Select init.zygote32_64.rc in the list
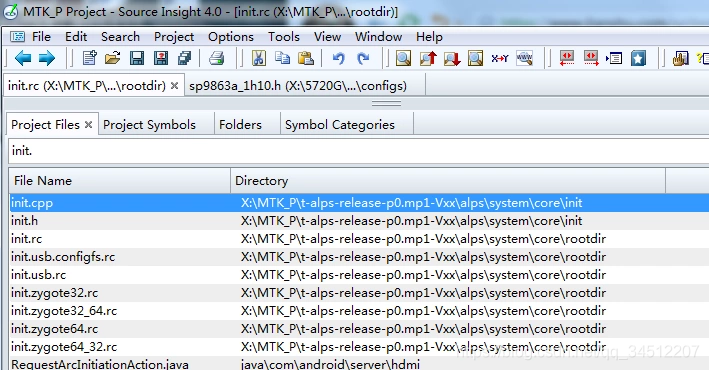Viewport: 709px width, 370px height. pyautogui.click(x=359, y=311)
